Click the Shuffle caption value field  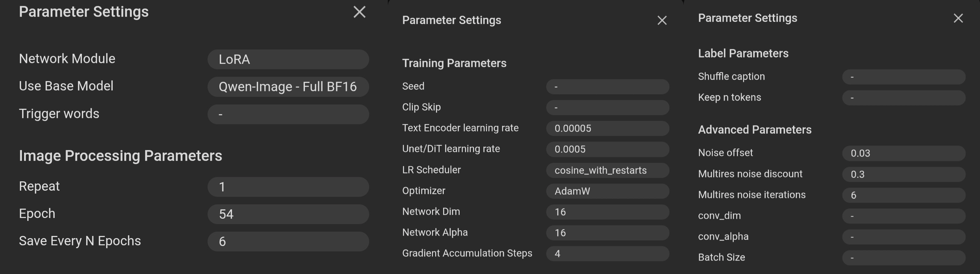pos(904,77)
